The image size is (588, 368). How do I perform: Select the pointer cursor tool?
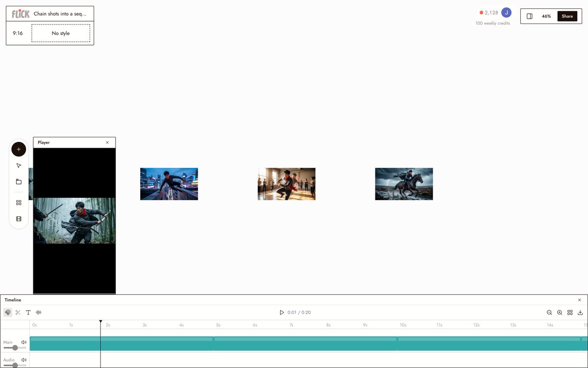19,166
